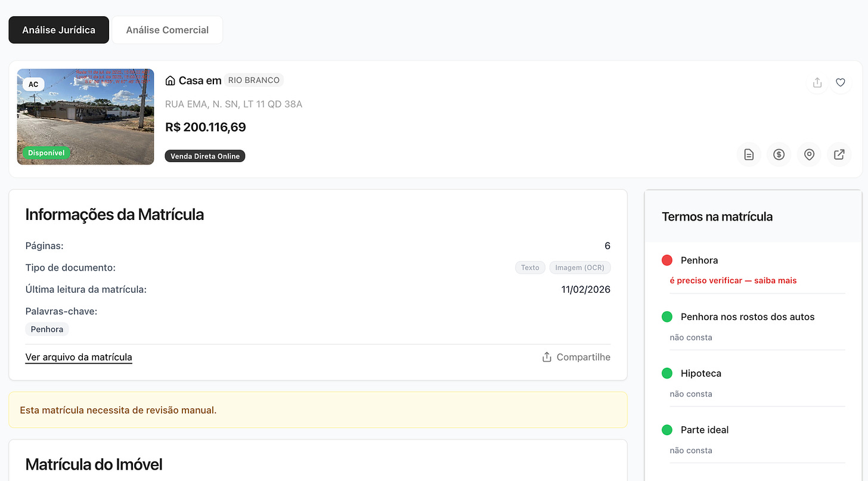This screenshot has height=481, width=868.
Task: Open the external link icon button
Action: [x=839, y=154]
